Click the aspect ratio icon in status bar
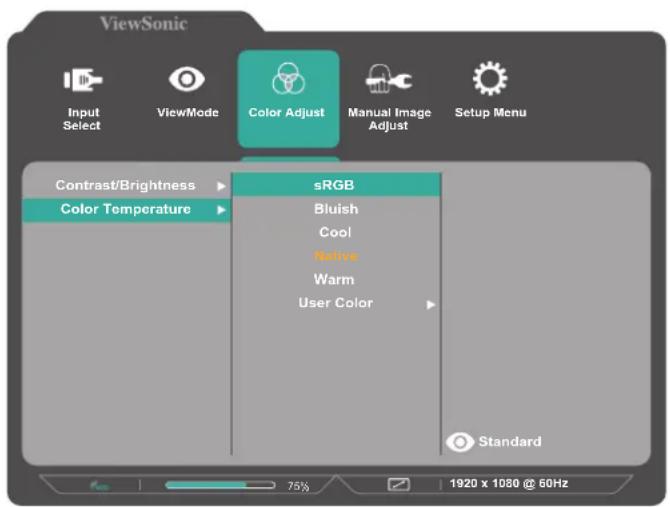Screen dimensions: 670x507 [399, 484]
